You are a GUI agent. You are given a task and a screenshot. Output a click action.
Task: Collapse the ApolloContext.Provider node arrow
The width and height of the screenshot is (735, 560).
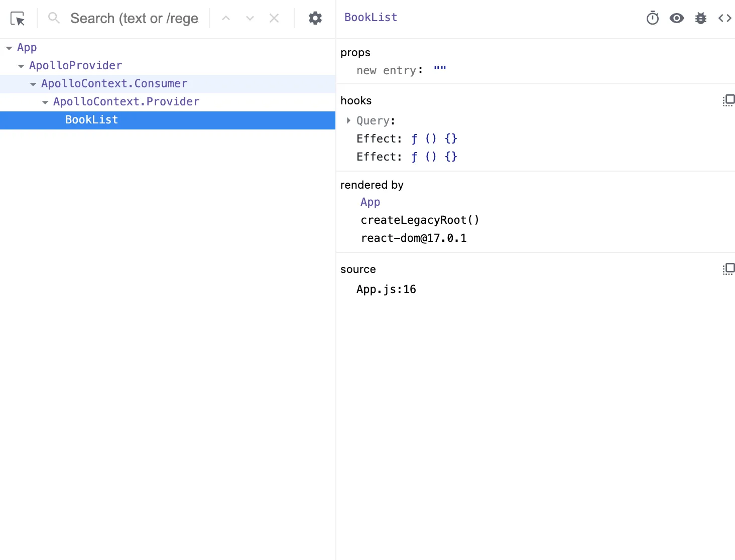[45, 102]
